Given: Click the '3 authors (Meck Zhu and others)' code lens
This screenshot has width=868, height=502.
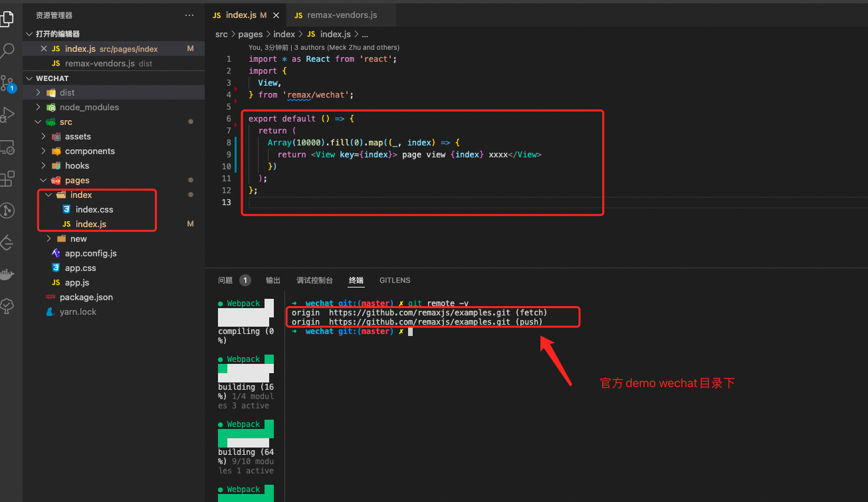Looking at the screenshot, I should 347,48.
